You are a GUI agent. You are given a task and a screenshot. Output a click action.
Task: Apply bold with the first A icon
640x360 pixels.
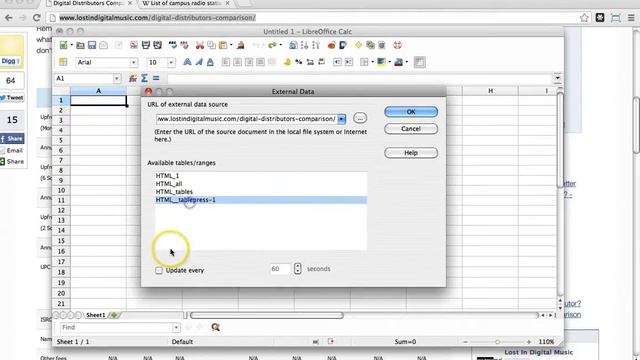click(187, 62)
